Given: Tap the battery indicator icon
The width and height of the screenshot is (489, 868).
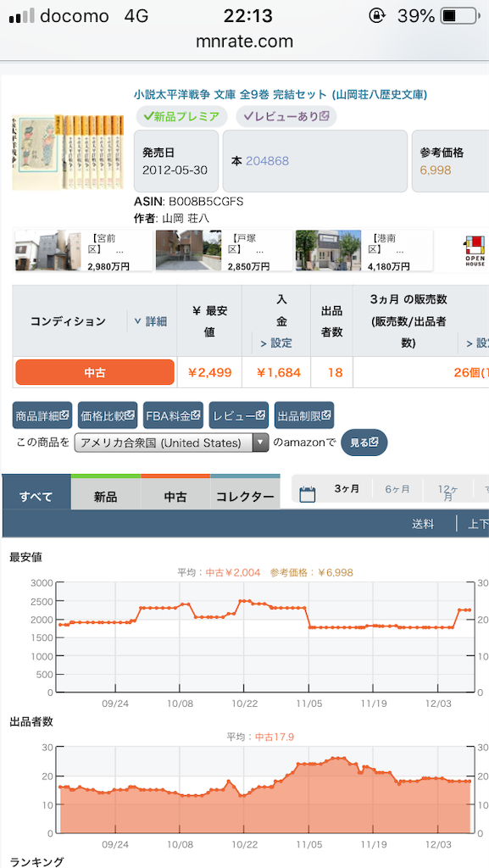Looking at the screenshot, I should click(459, 17).
